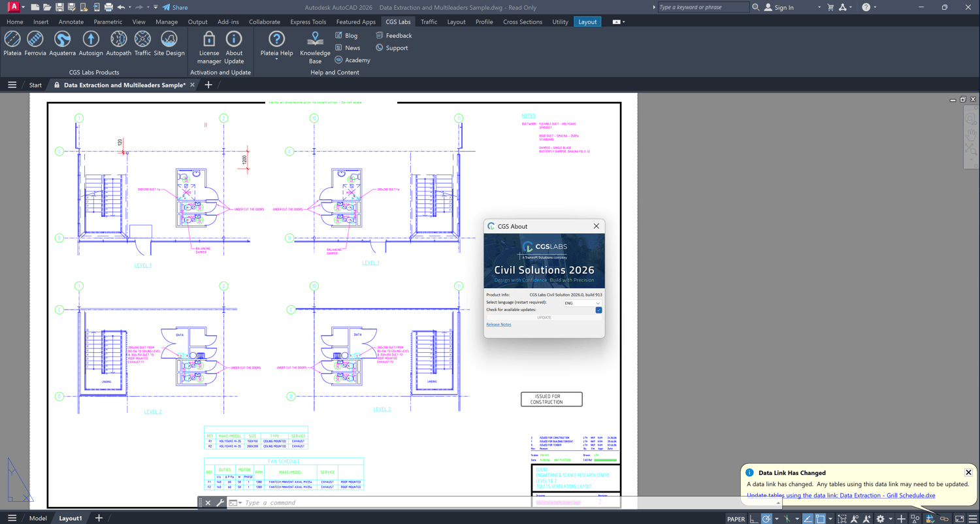
Task: Open the Release Notes link
Action: coord(498,324)
